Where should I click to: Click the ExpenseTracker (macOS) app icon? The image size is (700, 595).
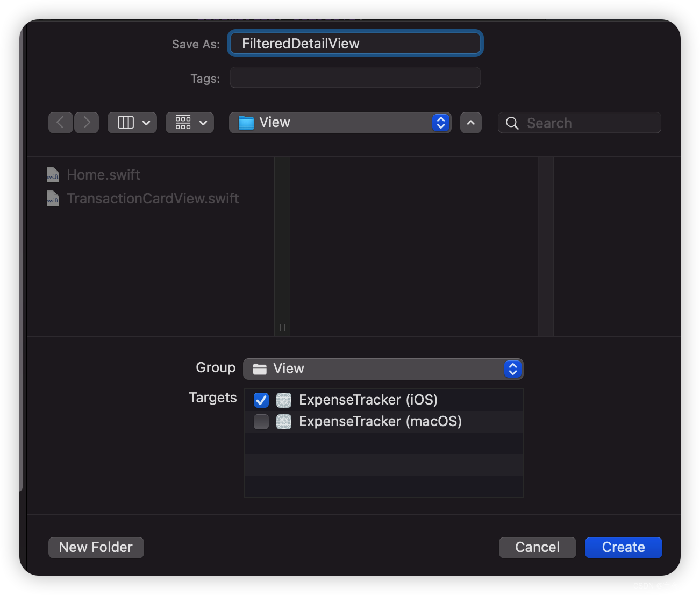coord(284,422)
